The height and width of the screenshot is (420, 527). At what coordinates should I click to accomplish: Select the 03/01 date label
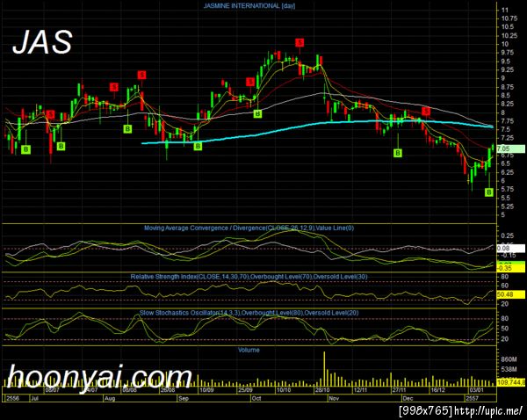click(x=477, y=390)
